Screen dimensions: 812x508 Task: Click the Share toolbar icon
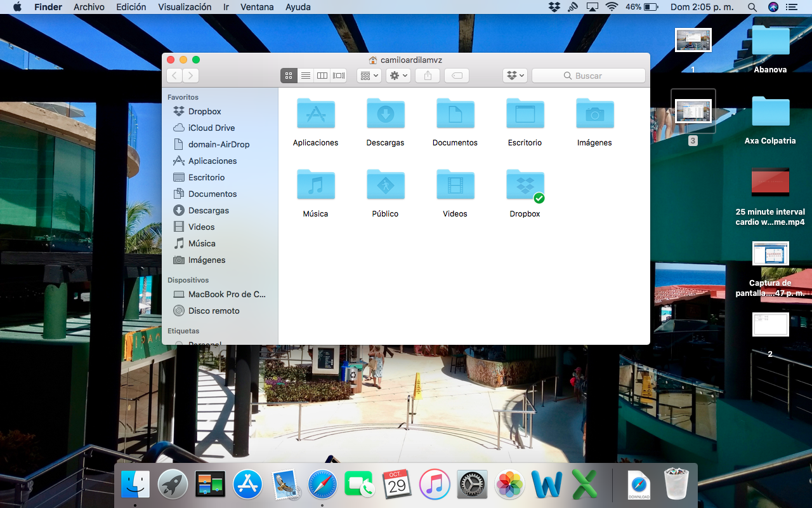[428, 76]
